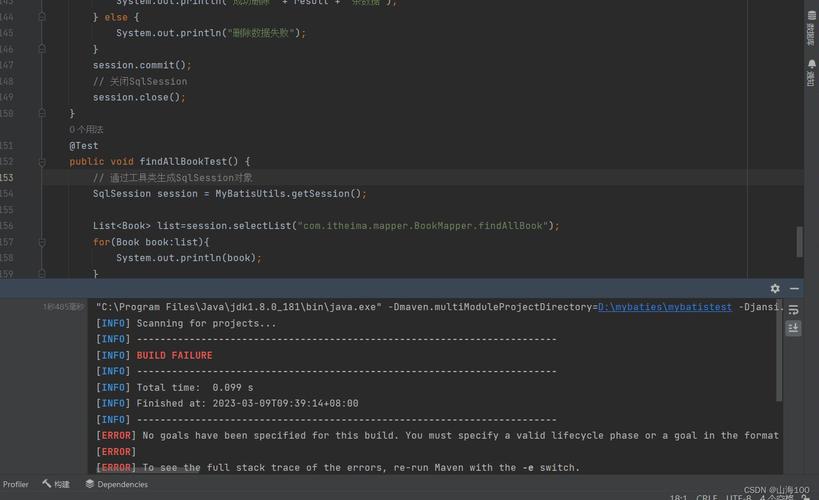819x500 pixels.
Task: Click the session.commit() code line
Action: coord(142,65)
